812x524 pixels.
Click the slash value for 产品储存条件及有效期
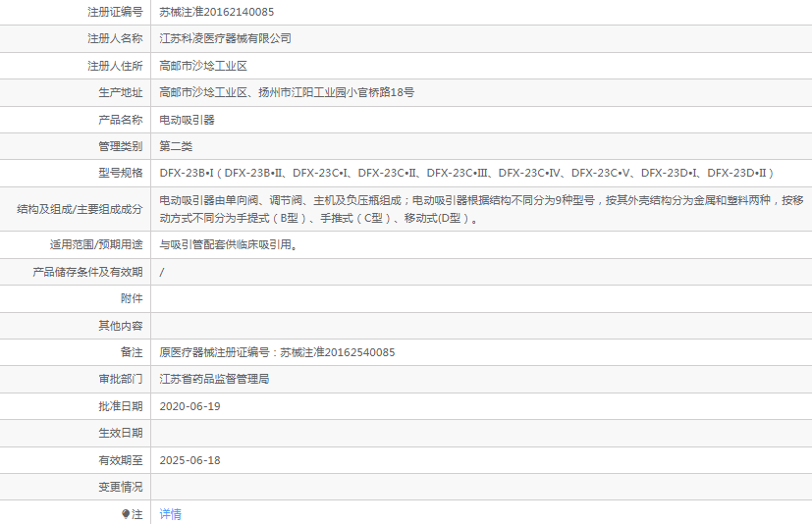[162, 273]
